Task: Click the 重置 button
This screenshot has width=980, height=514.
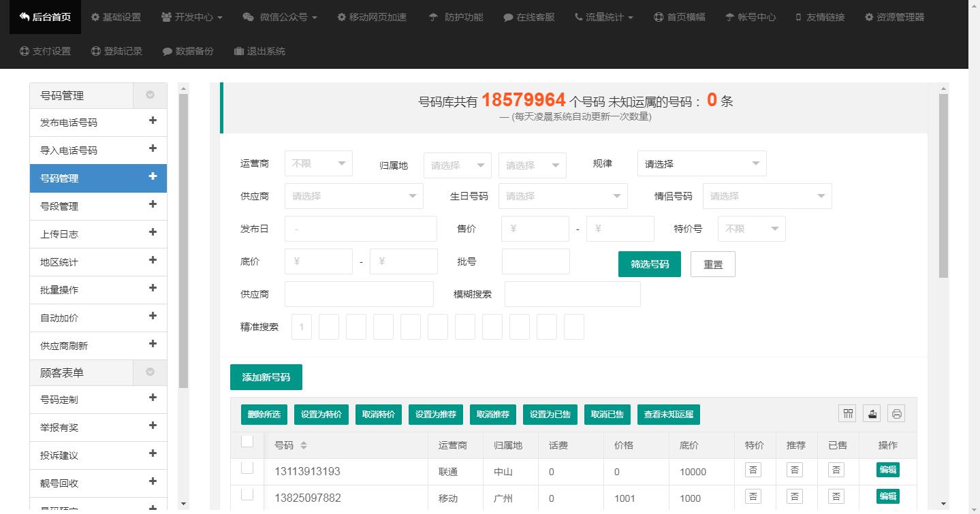Action: pos(713,264)
